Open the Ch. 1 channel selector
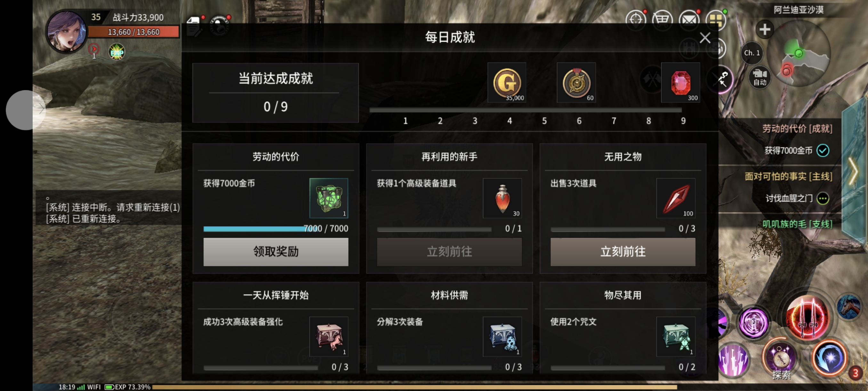The width and height of the screenshot is (868, 391). point(752,53)
